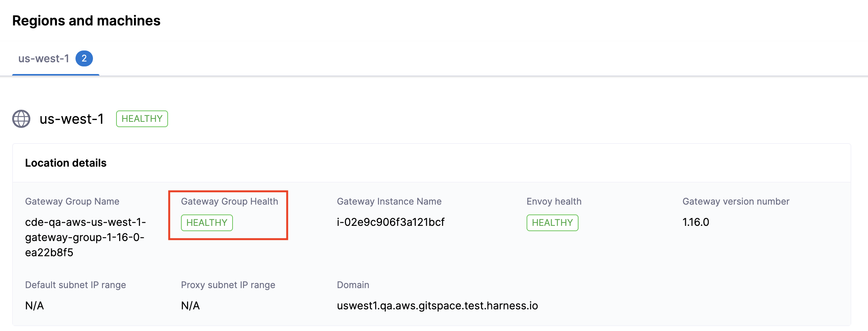The height and width of the screenshot is (331, 868).
Task: Click the Location details heading
Action: pyautogui.click(x=66, y=163)
